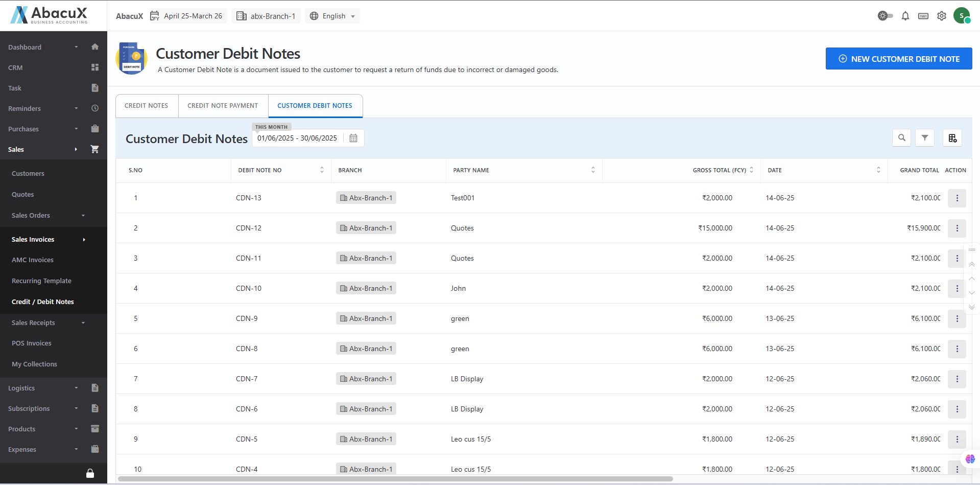Switch to Credit Note Payment tab
Image resolution: width=980 pixels, height=485 pixels.
click(223, 106)
